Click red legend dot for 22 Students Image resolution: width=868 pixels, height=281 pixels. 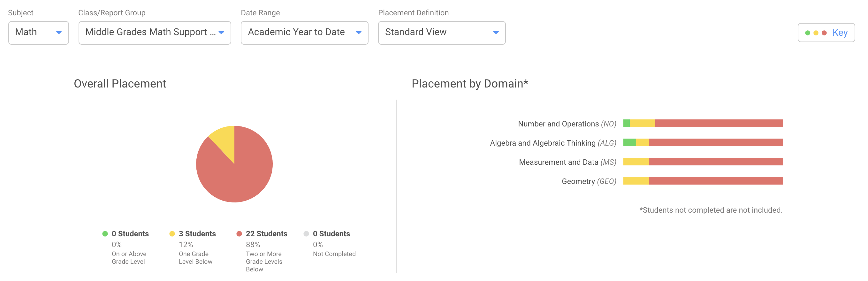(239, 233)
